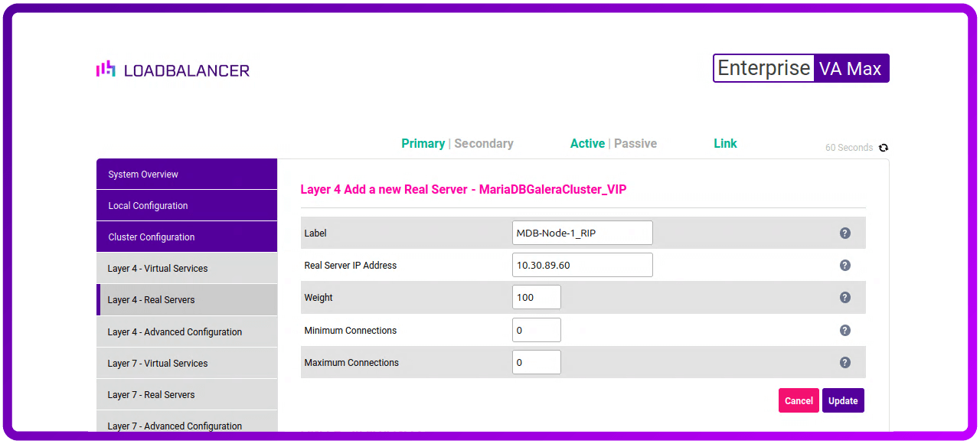Expand Local Configuration menu section
This screenshot has width=980, height=444.
coord(186,206)
